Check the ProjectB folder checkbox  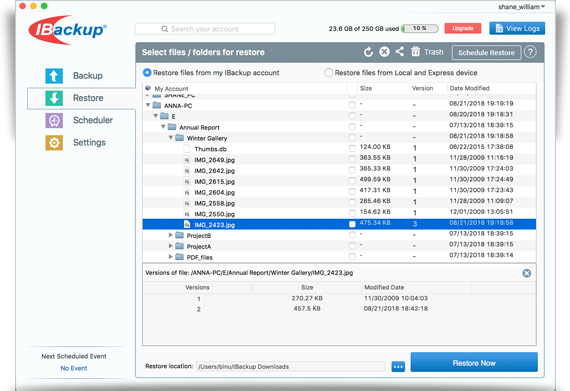(x=352, y=235)
